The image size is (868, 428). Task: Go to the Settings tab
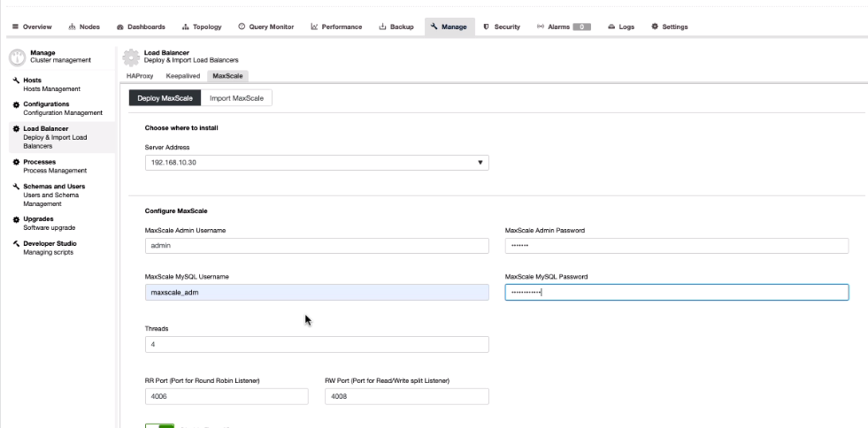coord(669,27)
